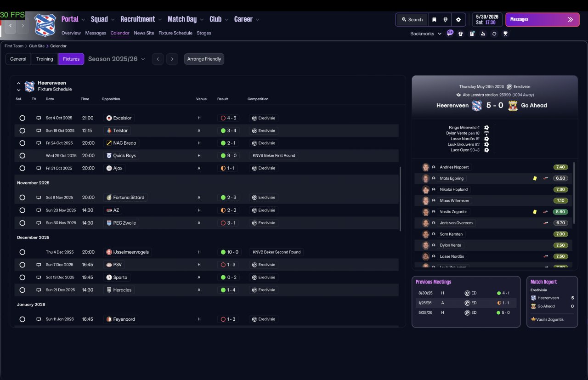Click the yellow card icon on Mats Egbring row
Screen dimensions: 588x380
(535, 178)
